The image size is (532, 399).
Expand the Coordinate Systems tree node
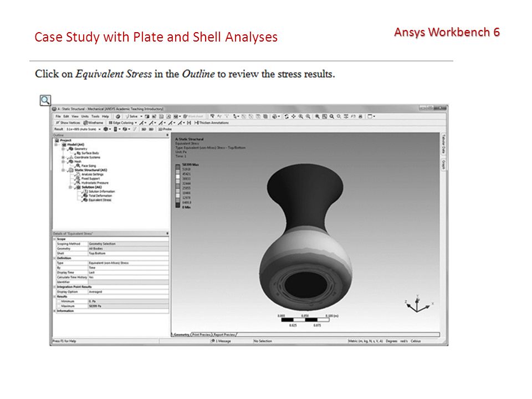[63, 157]
